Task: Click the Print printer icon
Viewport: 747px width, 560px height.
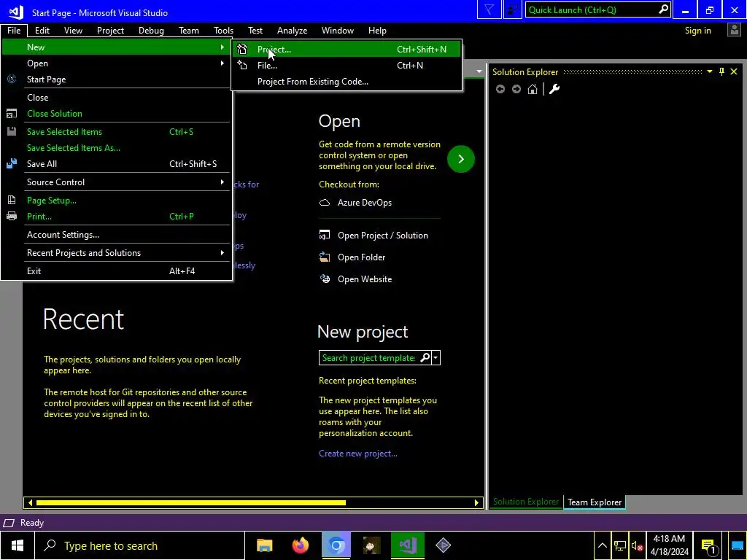Action: point(12,216)
